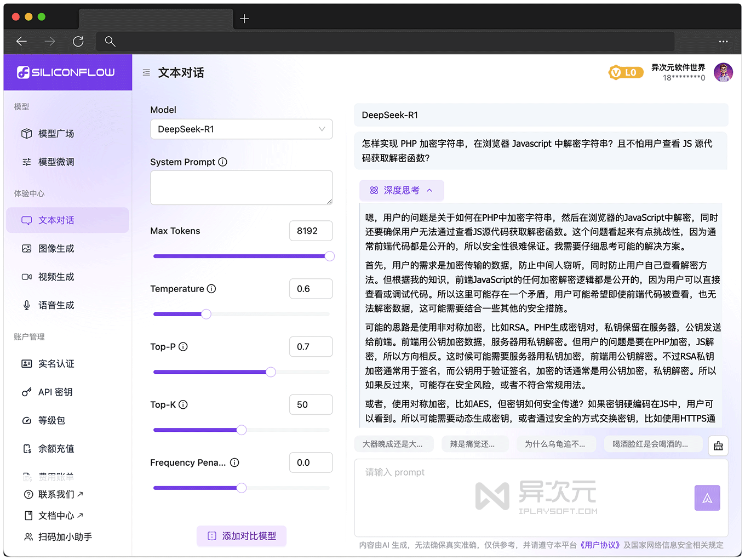The width and height of the screenshot is (745, 560).
Task: Click the 辣是痛觉还... suggestion chip
Action: [x=474, y=444]
